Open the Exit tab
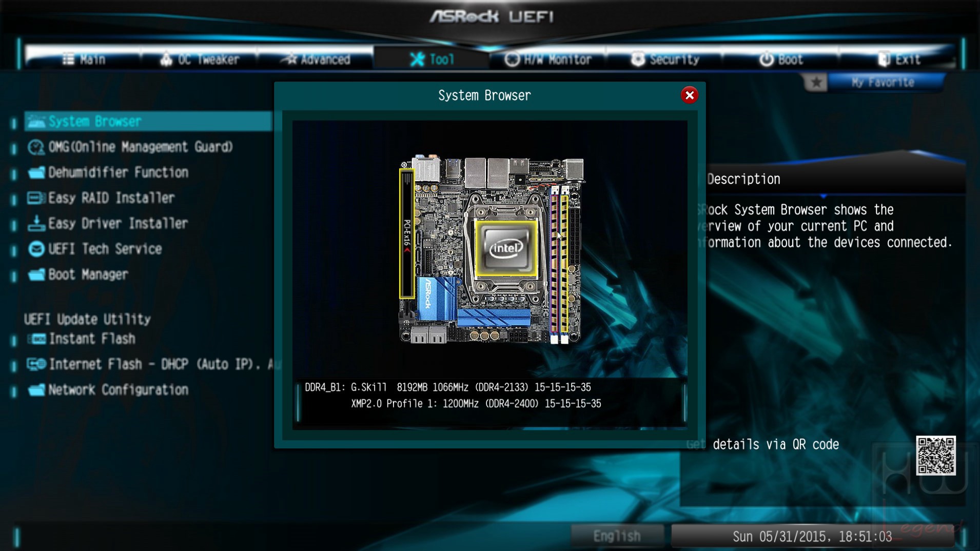 pos(897,59)
